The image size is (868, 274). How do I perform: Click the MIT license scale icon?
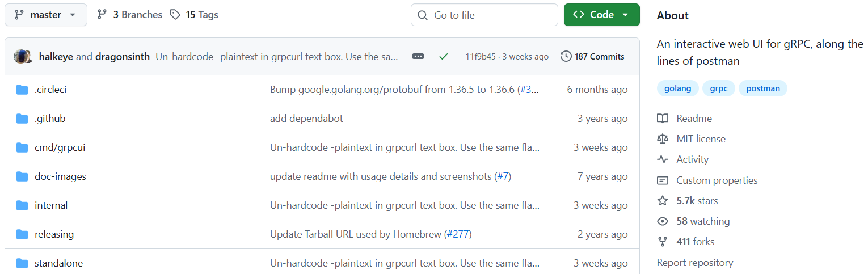point(663,139)
